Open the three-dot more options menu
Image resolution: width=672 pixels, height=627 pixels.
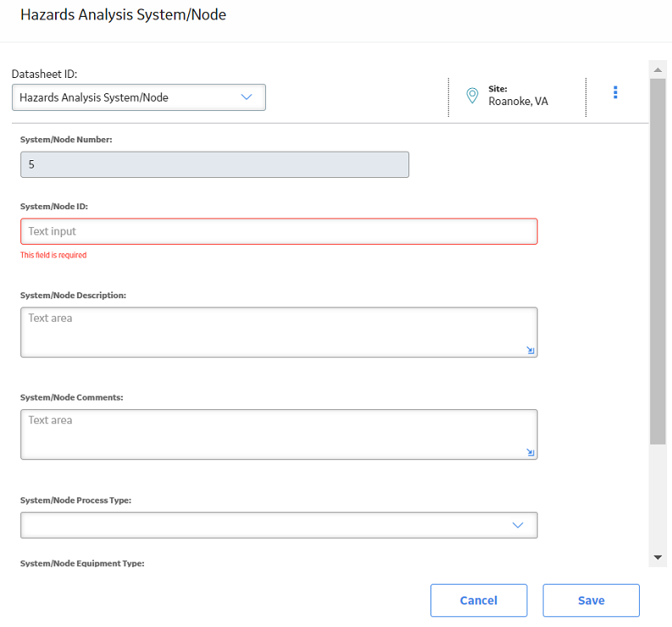615,92
